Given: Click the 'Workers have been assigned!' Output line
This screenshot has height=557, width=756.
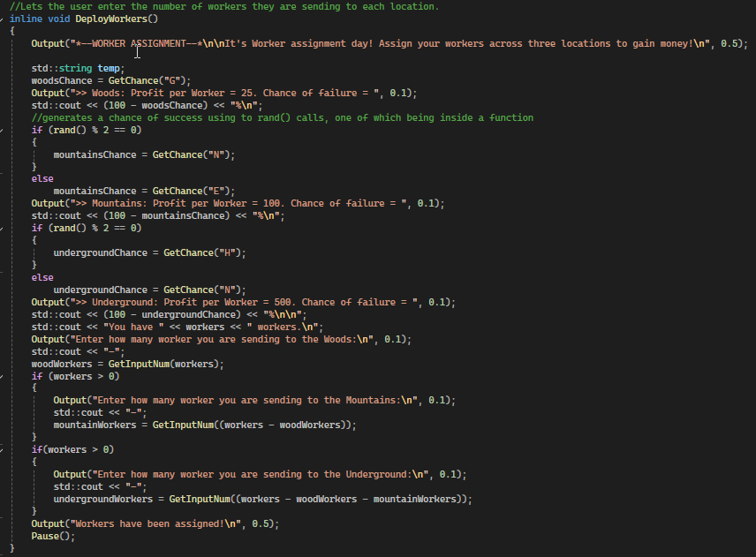Looking at the screenshot, I should [x=155, y=523].
